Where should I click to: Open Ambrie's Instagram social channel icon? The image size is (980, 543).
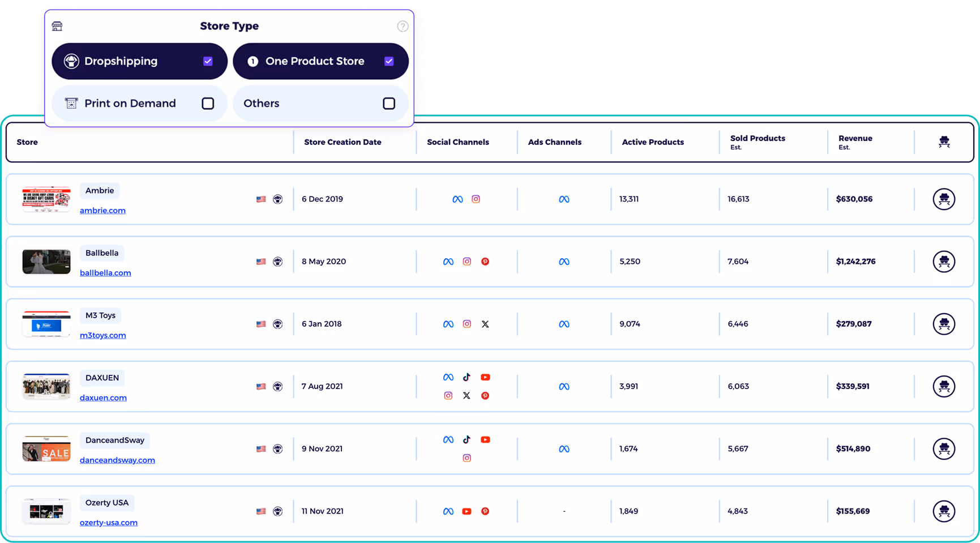[x=476, y=199]
